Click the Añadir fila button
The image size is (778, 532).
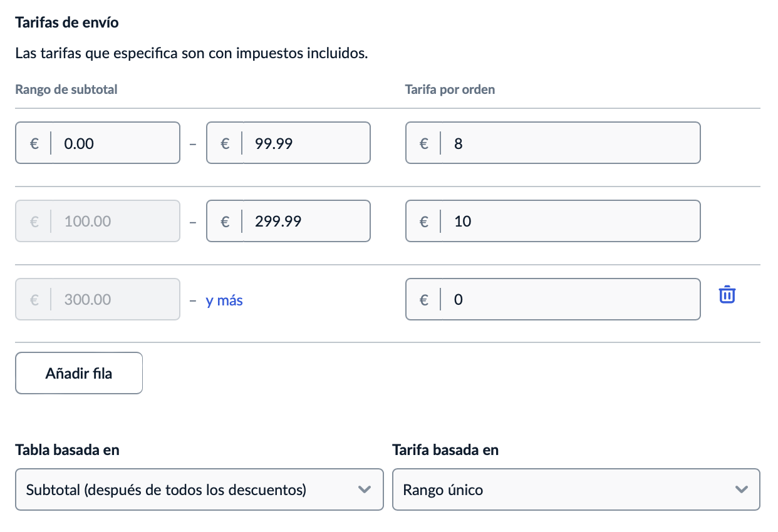(79, 373)
